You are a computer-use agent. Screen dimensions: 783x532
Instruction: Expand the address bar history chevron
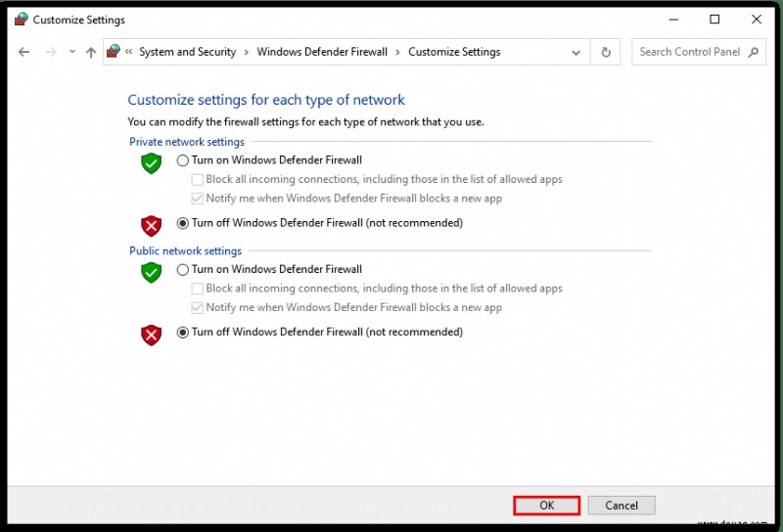point(576,53)
